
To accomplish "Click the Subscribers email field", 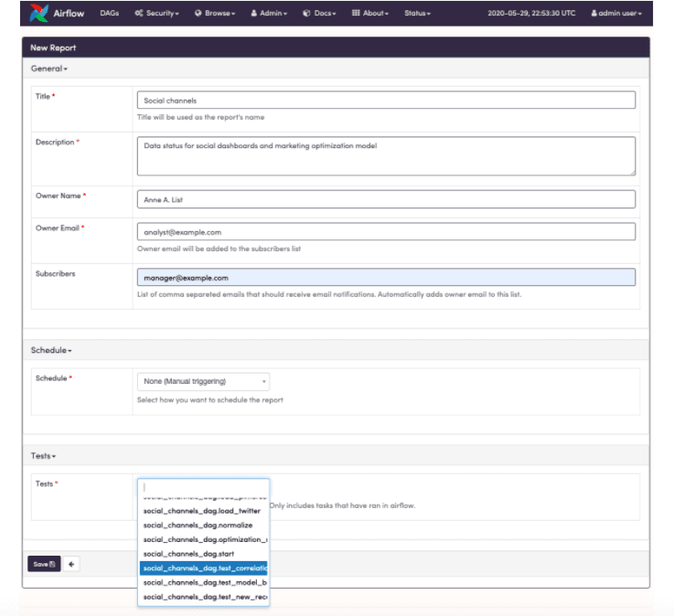I will tap(386, 277).
